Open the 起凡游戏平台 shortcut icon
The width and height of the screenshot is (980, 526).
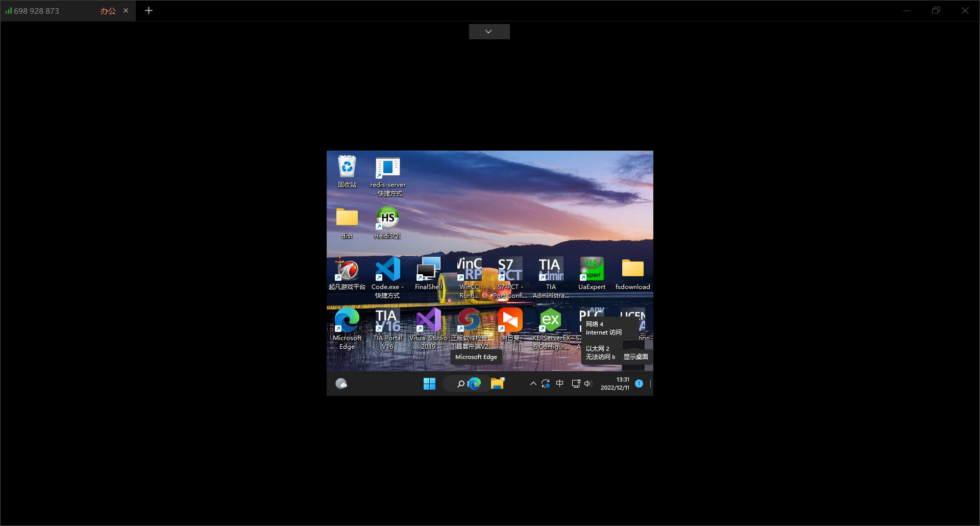[347, 274]
